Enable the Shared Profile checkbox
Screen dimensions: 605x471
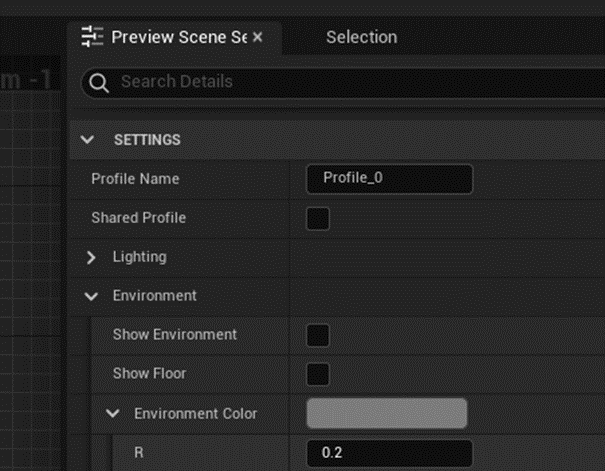[x=318, y=218]
